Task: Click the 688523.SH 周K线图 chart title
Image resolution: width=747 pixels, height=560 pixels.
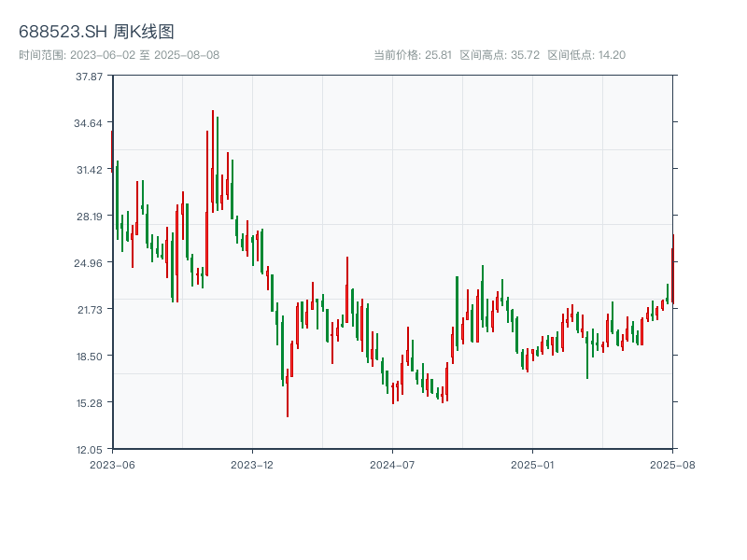Action: [96, 33]
